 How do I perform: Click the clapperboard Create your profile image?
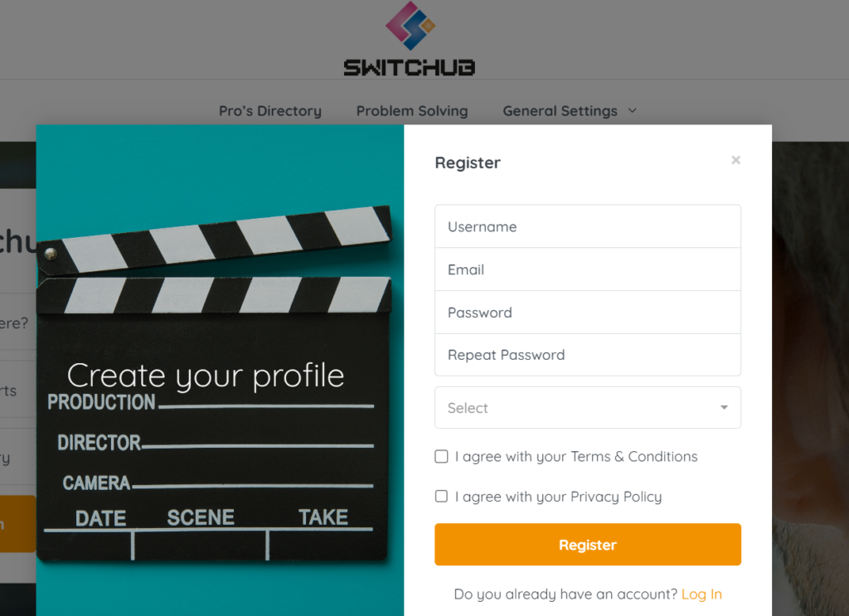click(220, 371)
